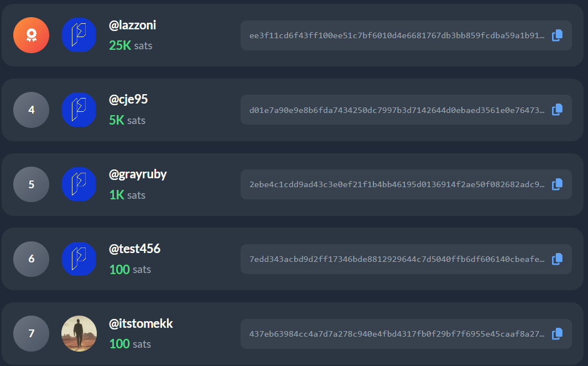Copy the hash key for @lazzoni
Viewport: 588px width, 366px height.
pyautogui.click(x=557, y=35)
